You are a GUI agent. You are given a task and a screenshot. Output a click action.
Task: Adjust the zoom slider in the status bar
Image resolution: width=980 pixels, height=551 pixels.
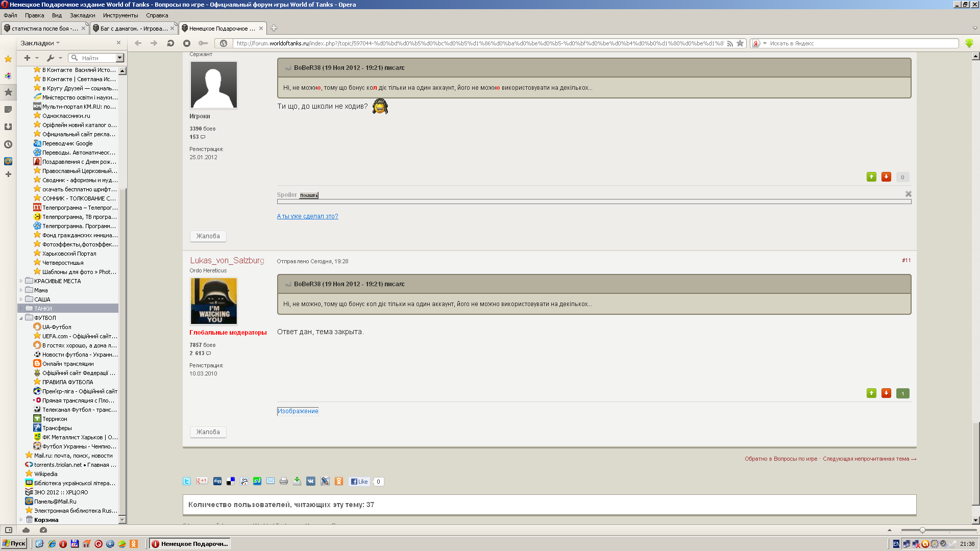tap(922, 530)
